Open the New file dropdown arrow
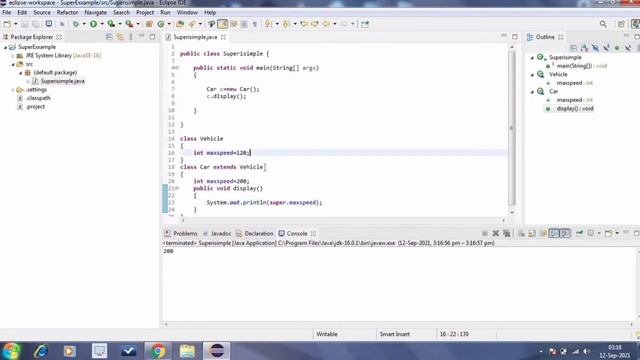This screenshot has width=640, height=360. 15,24
